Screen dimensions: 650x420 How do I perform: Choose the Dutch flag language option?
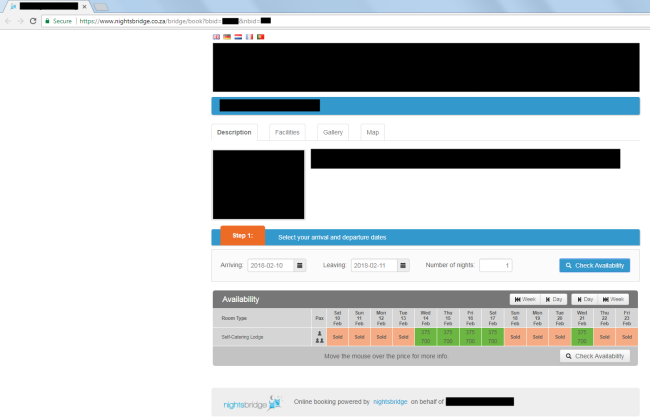(x=238, y=36)
